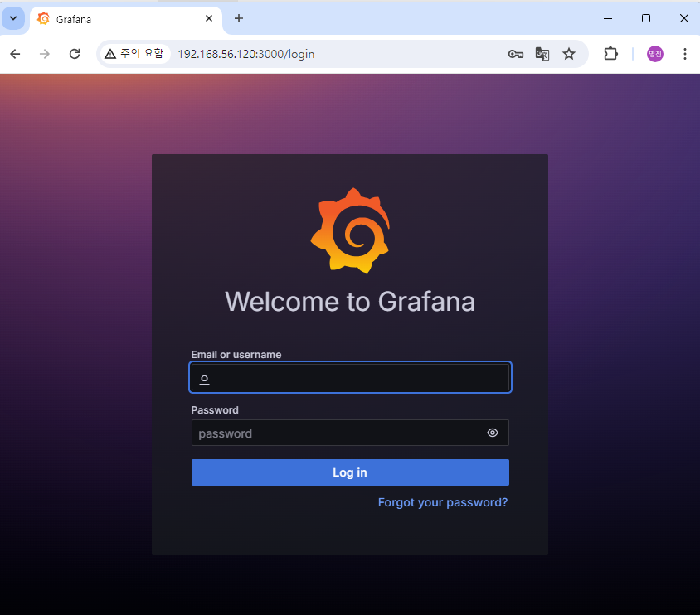The image size is (700, 615).
Task: Open the Chrome three-dot menu
Action: [x=685, y=54]
